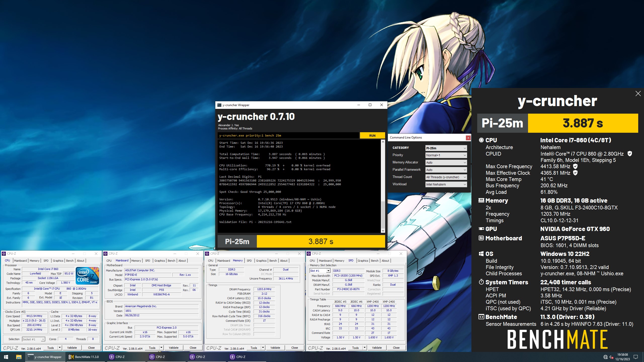Open the Bench tab in first CPU-Z window
Screen dimensions: 644x362
coord(70,261)
